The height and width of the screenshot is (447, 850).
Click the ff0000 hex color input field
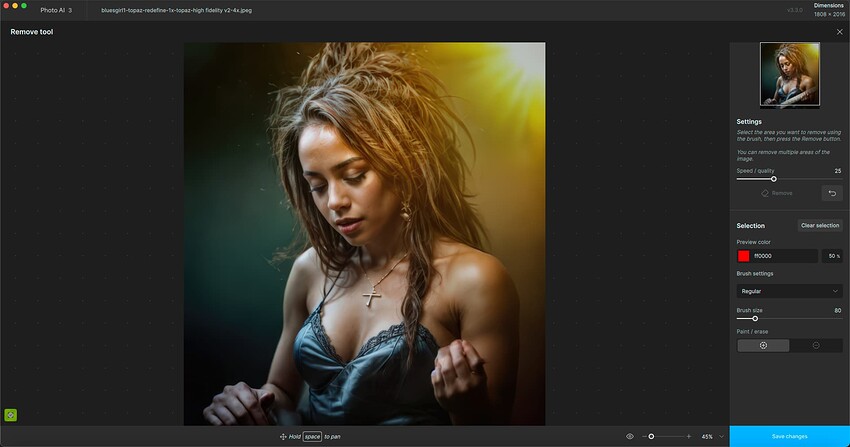[784, 256]
